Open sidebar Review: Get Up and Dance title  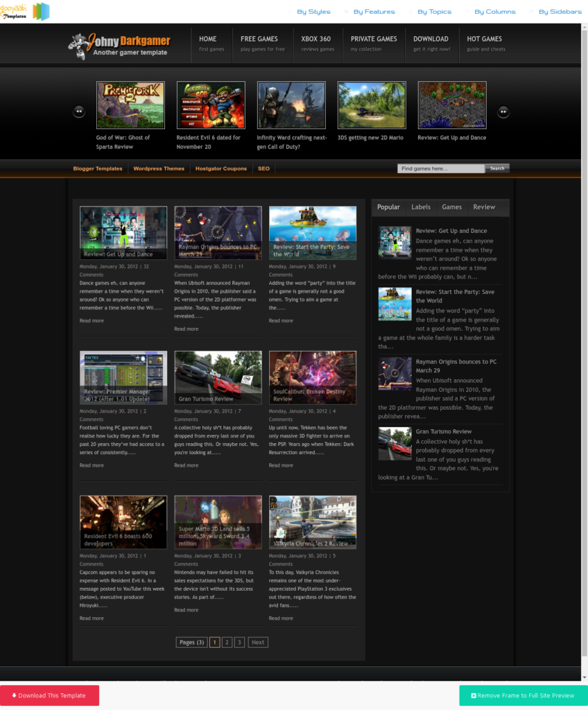click(451, 231)
